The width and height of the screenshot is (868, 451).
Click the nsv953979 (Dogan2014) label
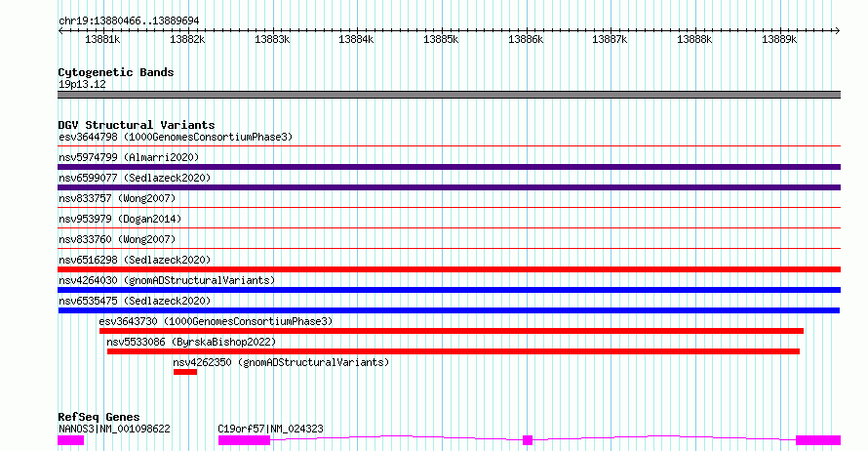[x=120, y=219]
